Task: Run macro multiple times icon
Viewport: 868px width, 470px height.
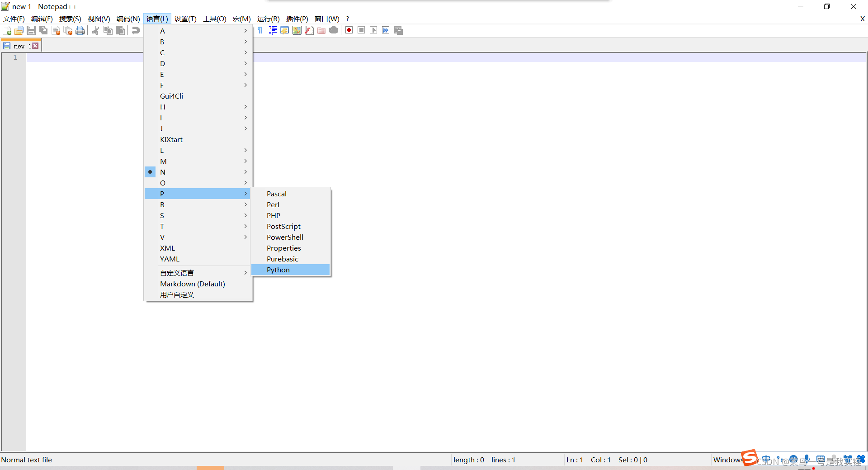Action: coord(386,30)
